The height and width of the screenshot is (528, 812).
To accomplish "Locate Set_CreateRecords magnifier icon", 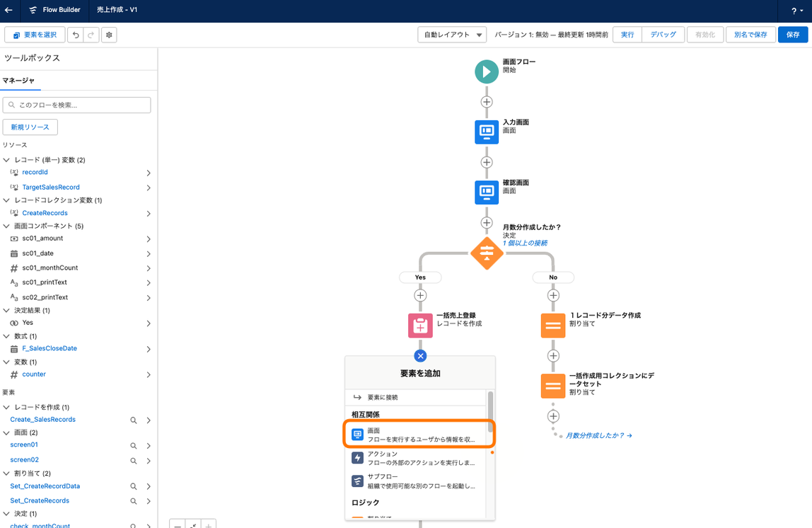I will coord(134,501).
